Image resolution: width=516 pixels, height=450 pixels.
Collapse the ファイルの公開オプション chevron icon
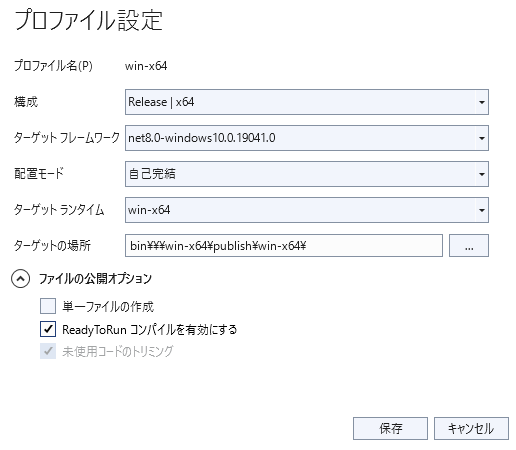tap(20, 279)
